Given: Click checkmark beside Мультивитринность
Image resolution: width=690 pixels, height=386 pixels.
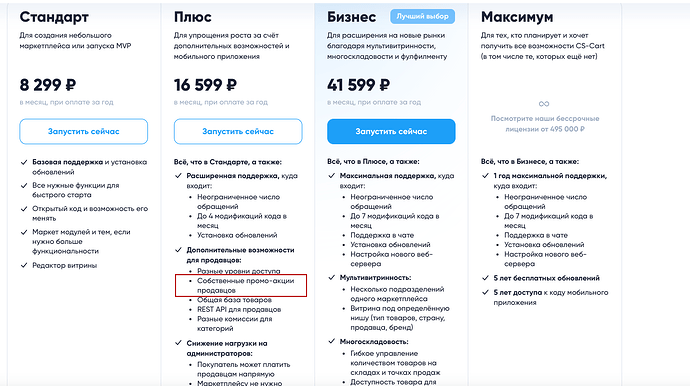Looking at the screenshot, I should 332,278.
